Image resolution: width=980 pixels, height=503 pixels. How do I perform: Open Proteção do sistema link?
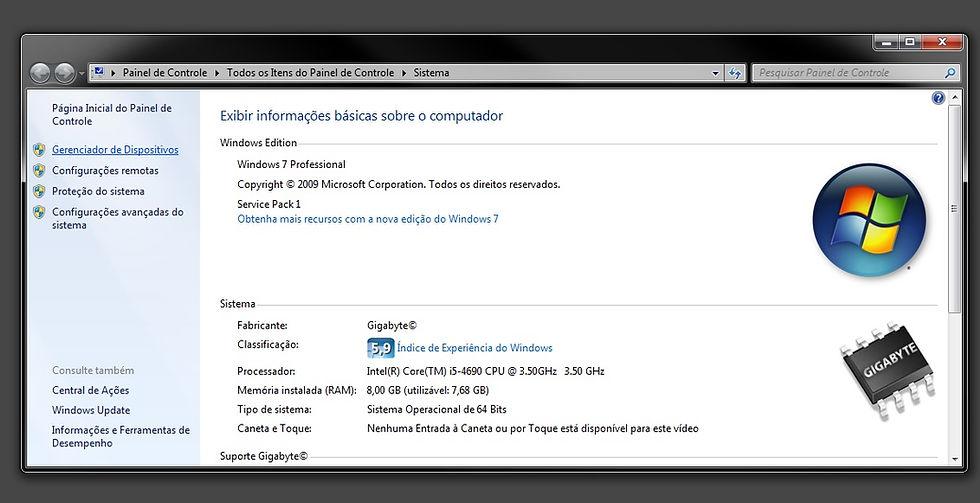pos(98,191)
